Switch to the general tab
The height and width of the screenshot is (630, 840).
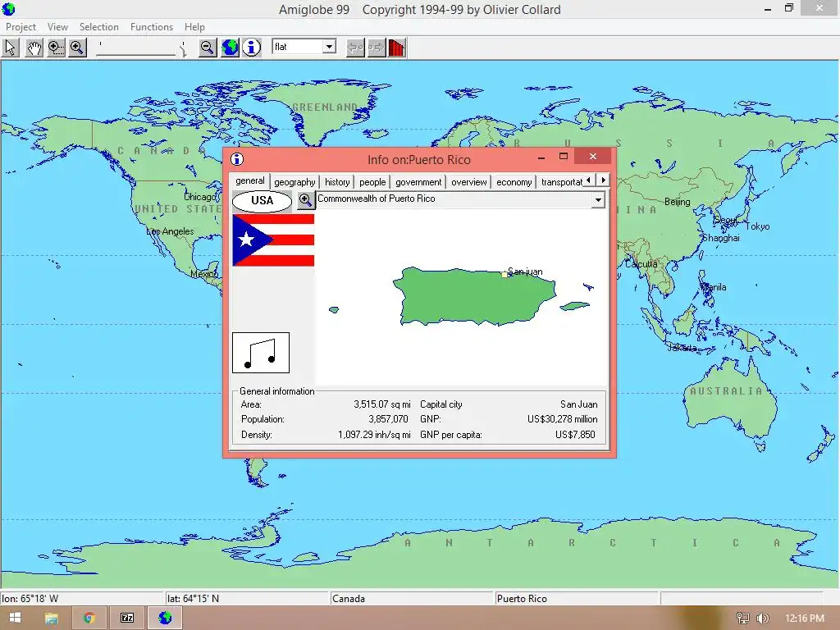(249, 180)
